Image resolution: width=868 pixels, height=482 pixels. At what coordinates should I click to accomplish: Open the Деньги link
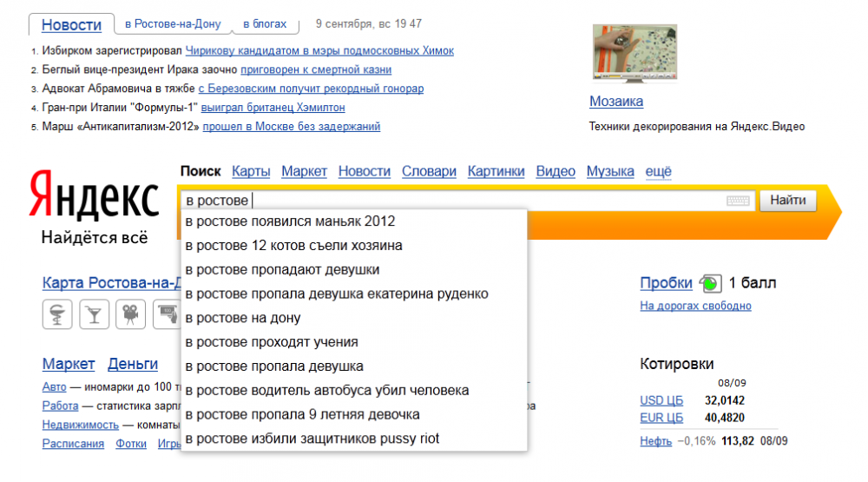point(133,364)
